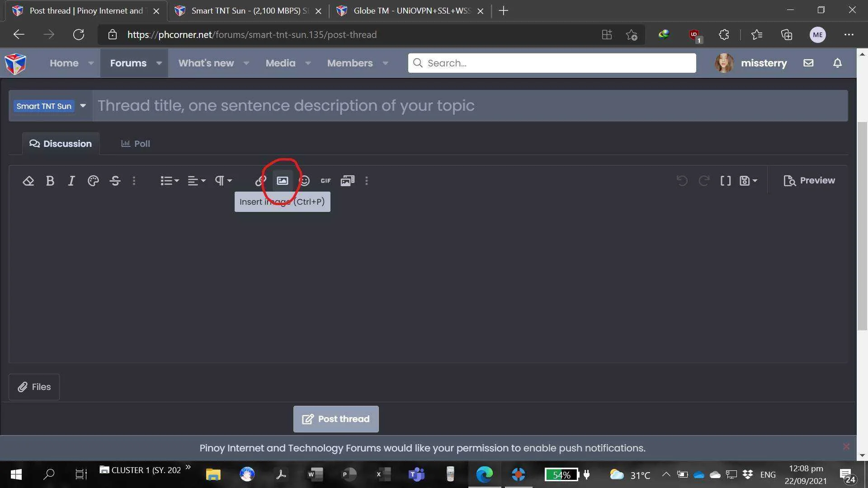Click the page vertical scrollbar

862,226
